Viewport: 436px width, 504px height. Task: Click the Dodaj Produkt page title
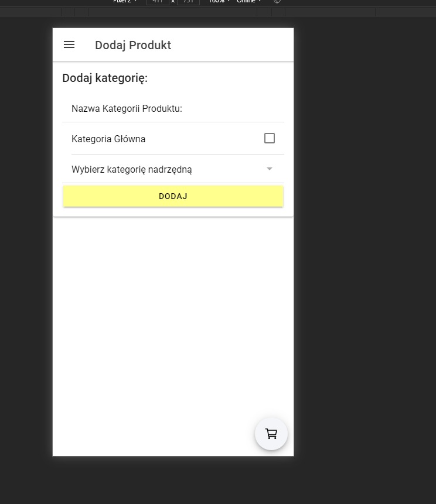(133, 46)
